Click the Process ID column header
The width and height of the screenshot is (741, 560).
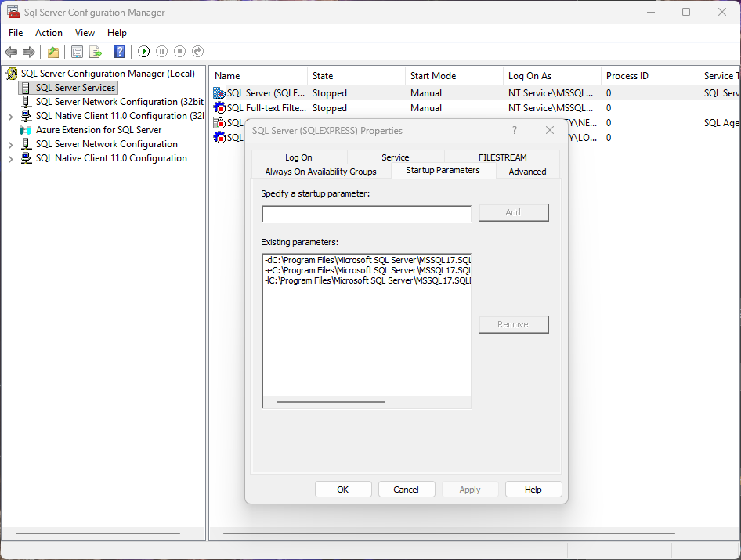coord(650,76)
